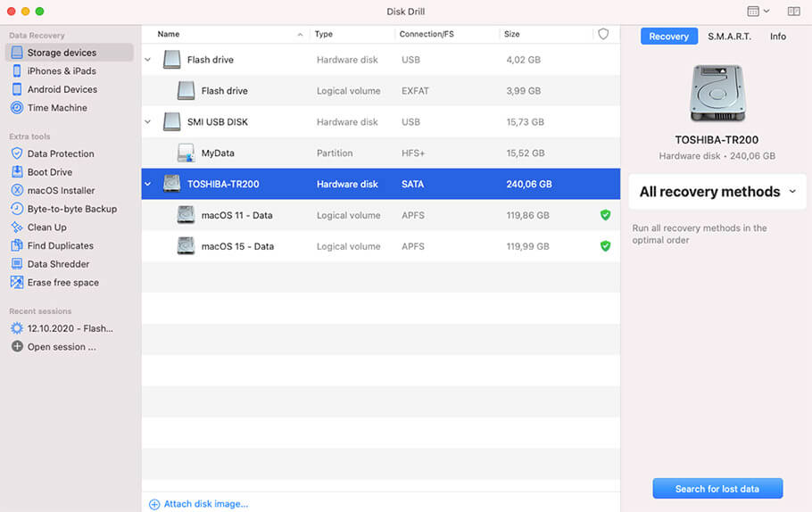Viewport: 812px width, 512px height.
Task: Open All recovery methods dropdown
Action: coord(717,192)
